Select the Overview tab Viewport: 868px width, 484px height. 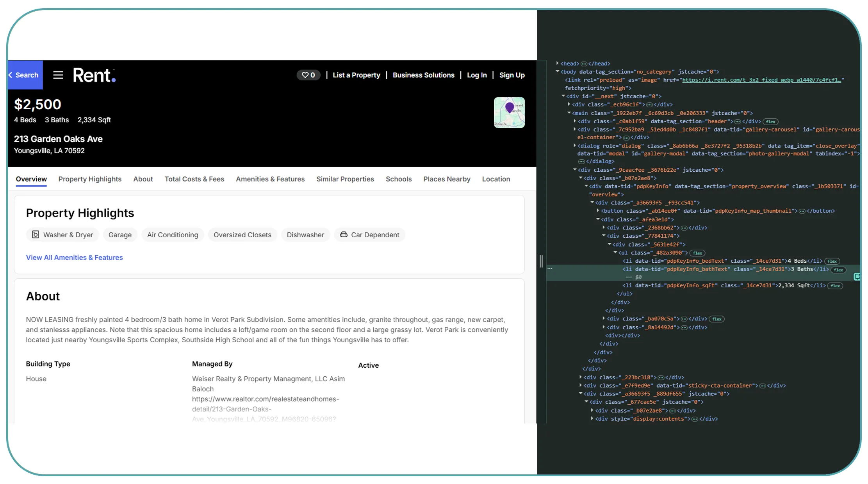click(31, 179)
